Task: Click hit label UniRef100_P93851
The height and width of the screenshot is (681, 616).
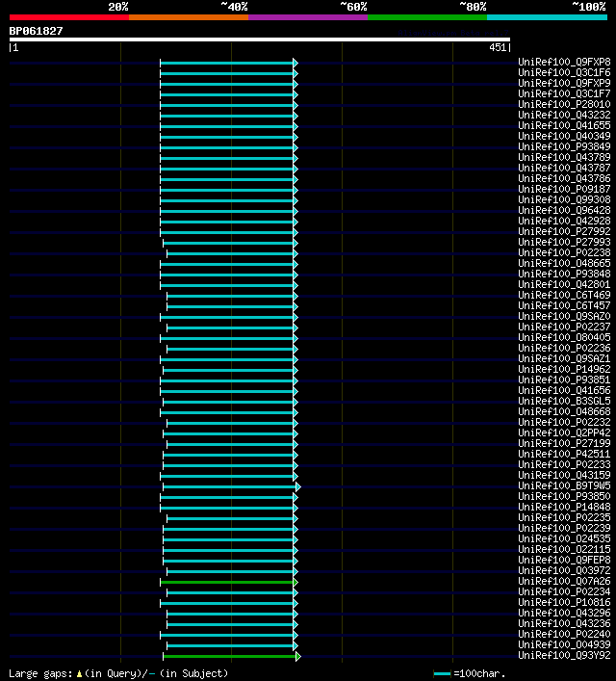Action: pos(564,380)
